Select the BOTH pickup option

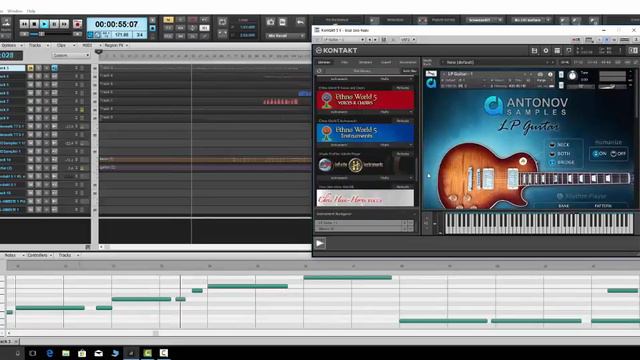[559, 154]
